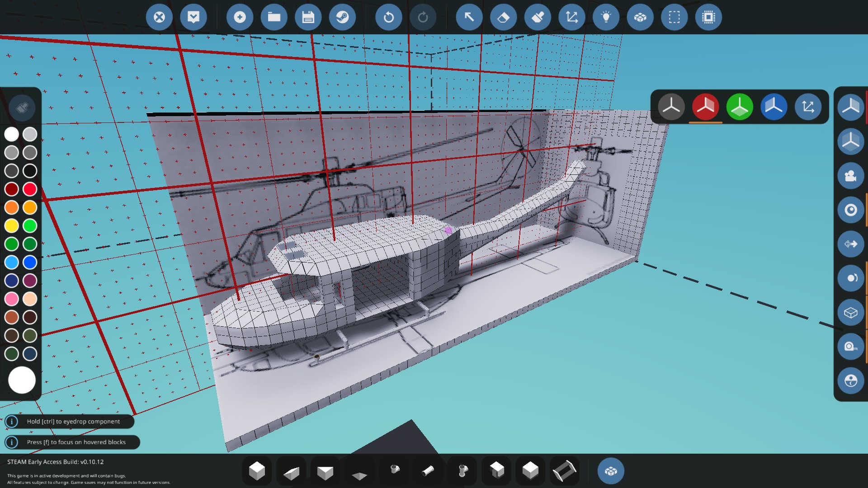Select the window frame component
This screenshot has height=488, width=868.
click(565, 471)
